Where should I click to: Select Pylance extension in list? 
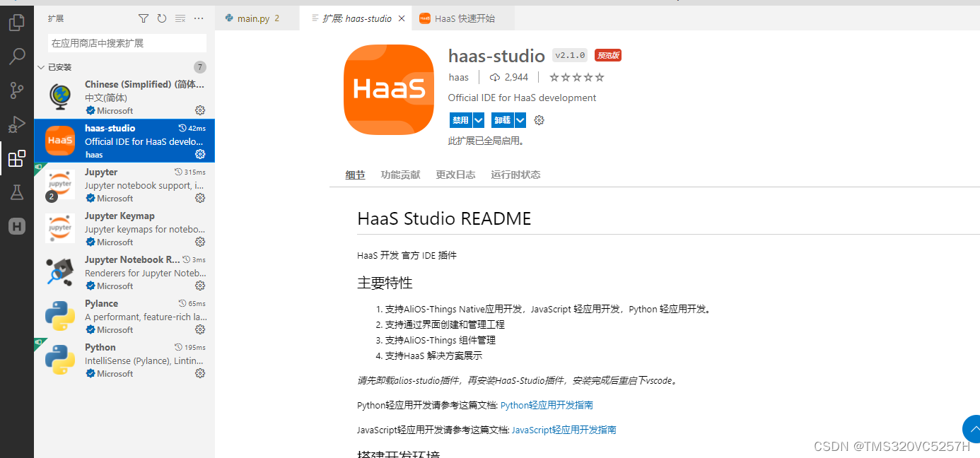click(x=124, y=316)
